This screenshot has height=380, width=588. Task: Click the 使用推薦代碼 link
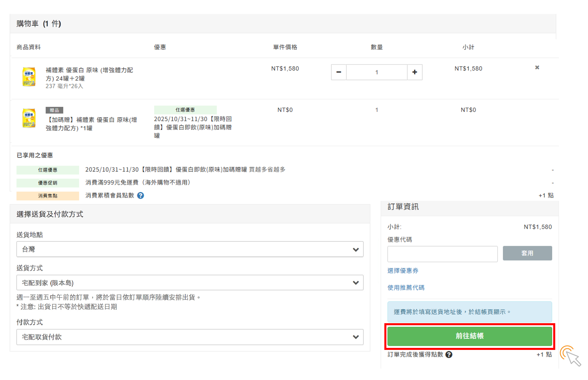pyautogui.click(x=406, y=288)
